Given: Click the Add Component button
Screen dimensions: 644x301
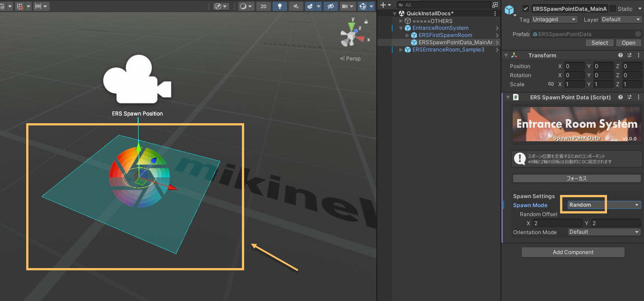Looking at the screenshot, I should (573, 252).
